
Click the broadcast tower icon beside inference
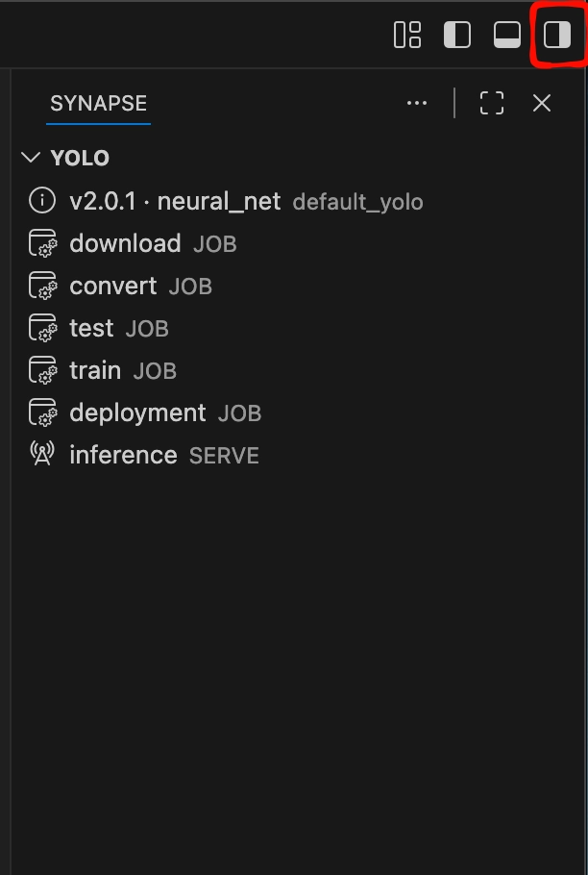[43, 454]
